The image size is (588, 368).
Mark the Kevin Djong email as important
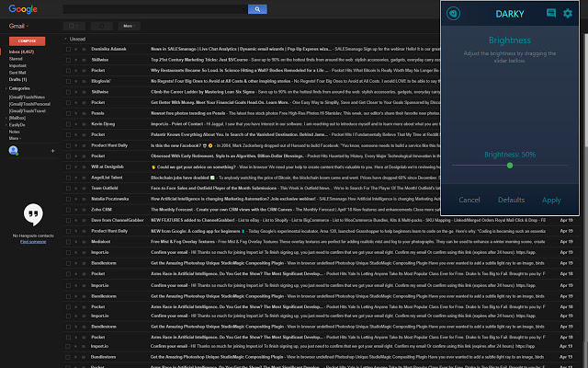coord(84,124)
